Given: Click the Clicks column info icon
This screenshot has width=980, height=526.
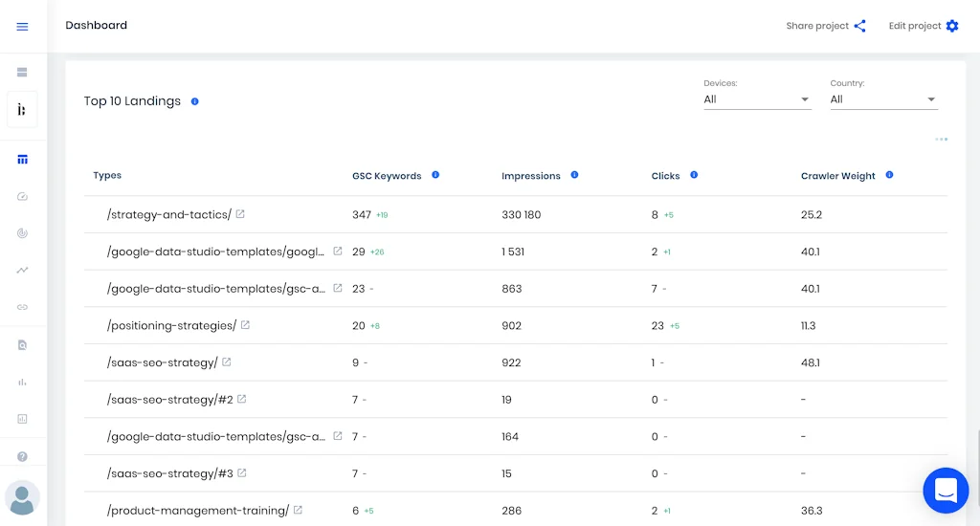Looking at the screenshot, I should (x=694, y=175).
